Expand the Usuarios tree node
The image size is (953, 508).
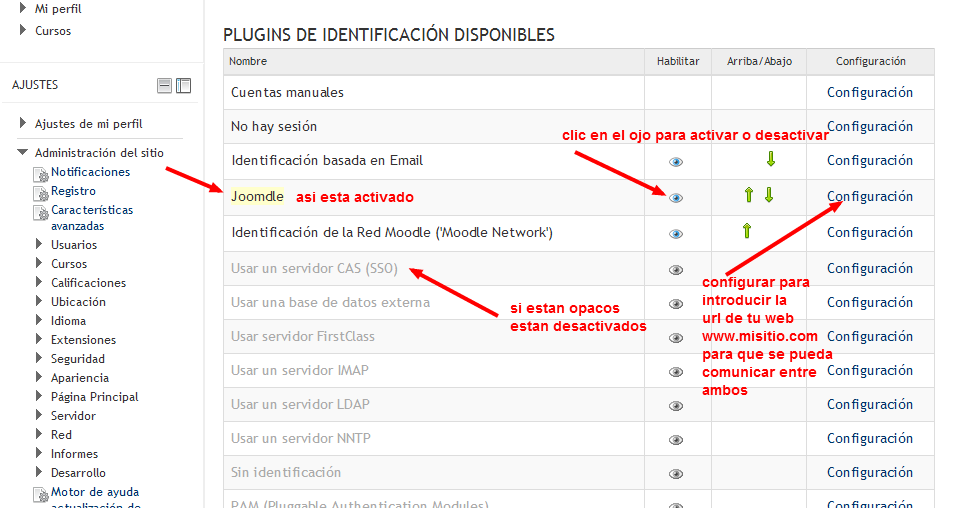[x=38, y=244]
